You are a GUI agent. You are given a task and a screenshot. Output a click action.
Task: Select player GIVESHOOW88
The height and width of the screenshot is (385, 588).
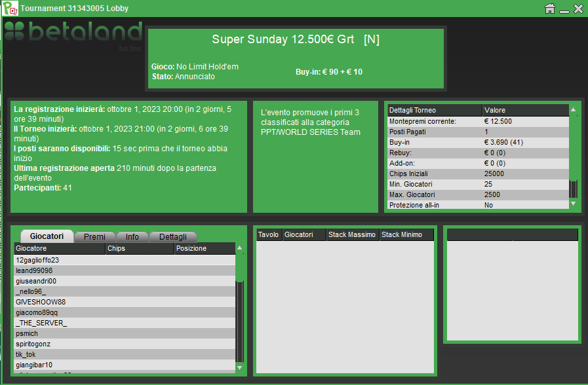(125, 302)
